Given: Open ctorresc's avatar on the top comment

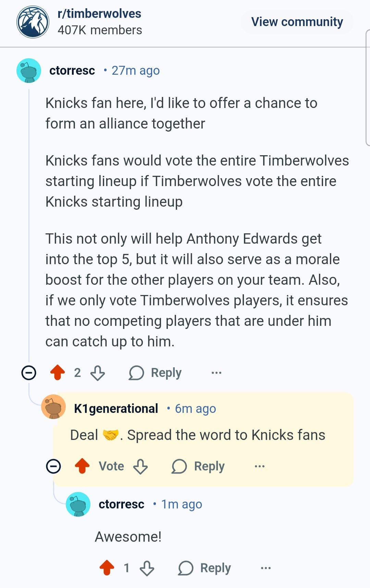Looking at the screenshot, I should click(29, 71).
